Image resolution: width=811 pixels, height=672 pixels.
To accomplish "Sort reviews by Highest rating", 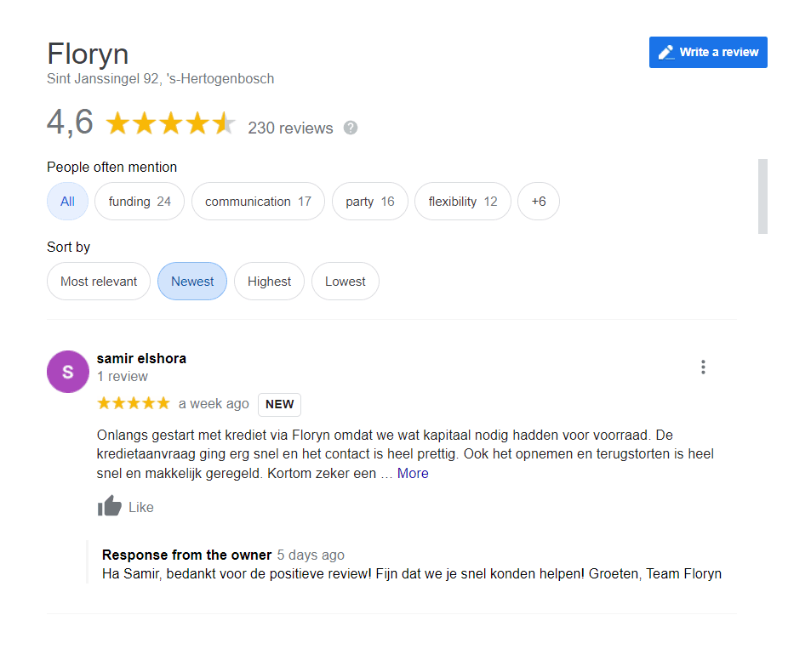I will coord(269,282).
